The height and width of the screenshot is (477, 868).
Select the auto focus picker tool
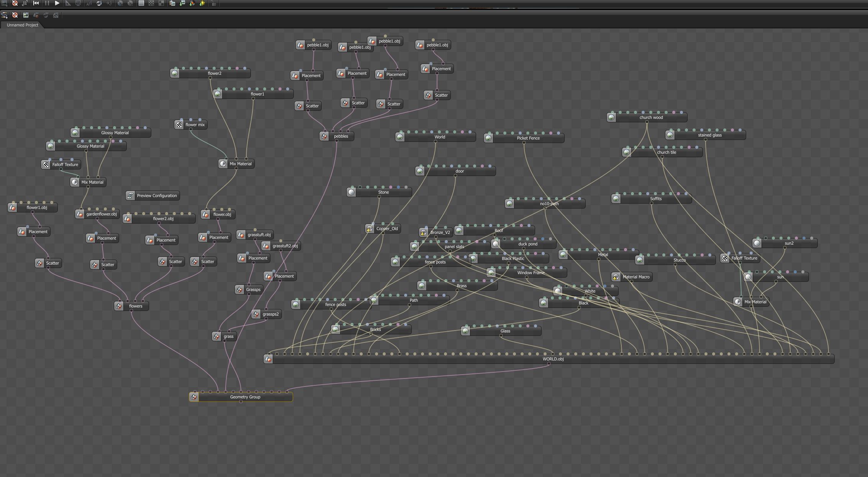click(89, 3)
